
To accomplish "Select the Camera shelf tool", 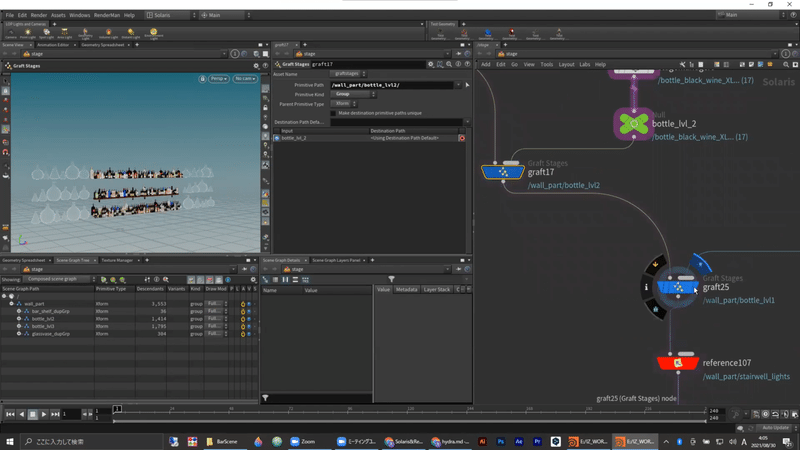I will coord(10,32).
